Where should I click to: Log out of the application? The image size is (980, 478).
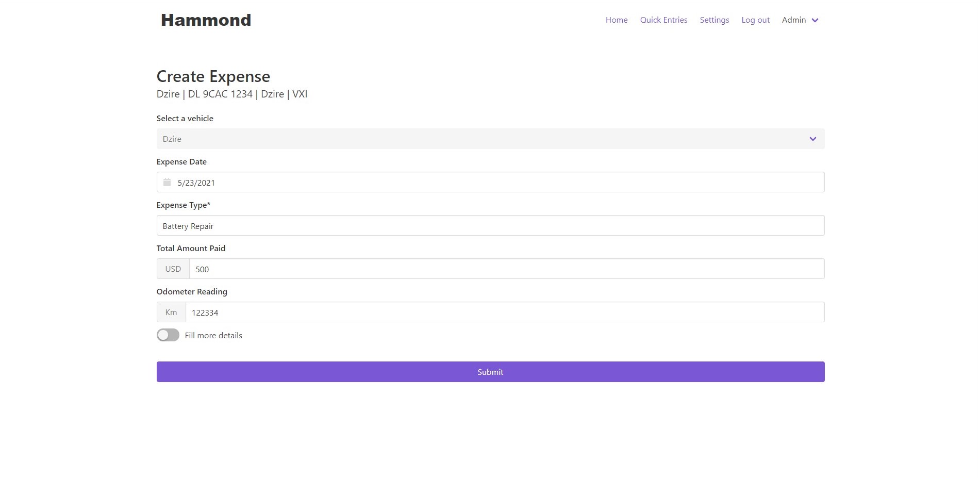pyautogui.click(x=755, y=20)
